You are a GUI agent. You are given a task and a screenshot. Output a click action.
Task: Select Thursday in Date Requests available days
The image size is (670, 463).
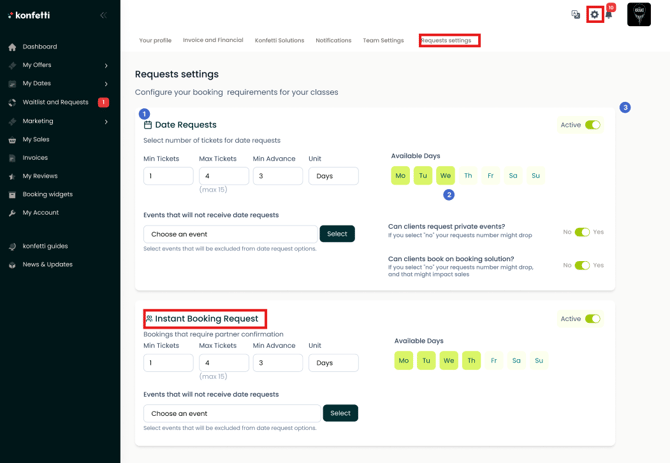click(468, 176)
